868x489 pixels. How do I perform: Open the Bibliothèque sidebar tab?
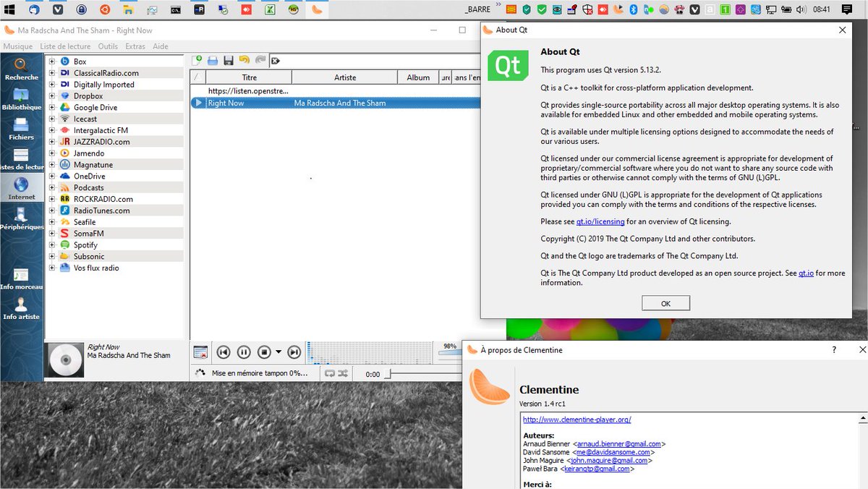22,99
